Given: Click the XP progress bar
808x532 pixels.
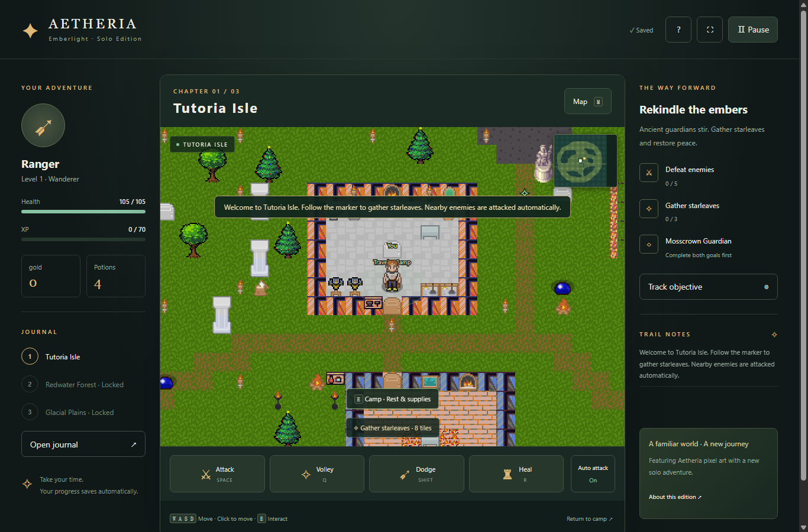Looking at the screenshot, I should coord(83,239).
